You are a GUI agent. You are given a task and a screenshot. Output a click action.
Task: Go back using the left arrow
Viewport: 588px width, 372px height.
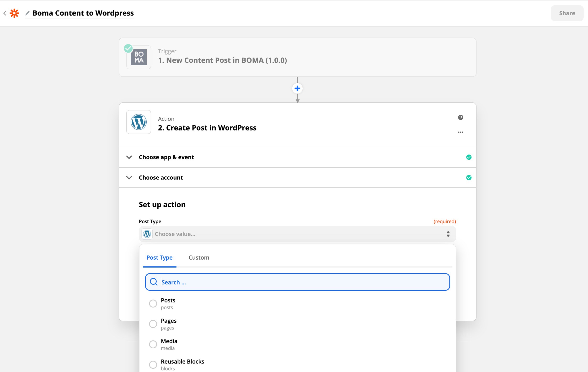pyautogui.click(x=5, y=13)
